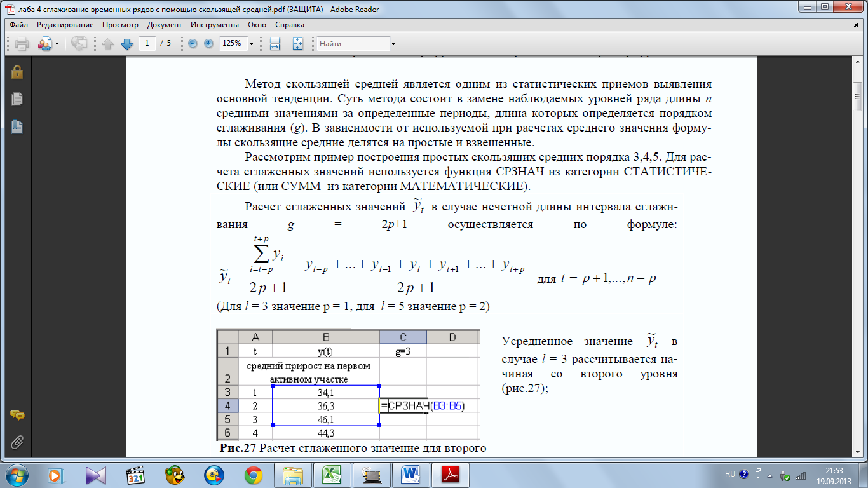868x488 pixels.
Task: Click the grayed review comments icon
Action: click(x=79, y=44)
